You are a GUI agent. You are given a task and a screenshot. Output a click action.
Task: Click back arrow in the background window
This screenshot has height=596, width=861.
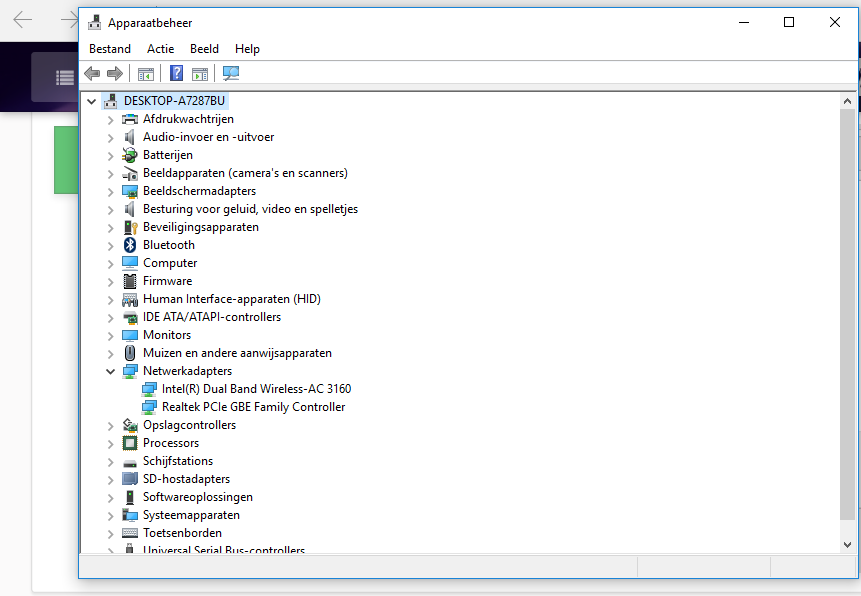tap(23, 20)
